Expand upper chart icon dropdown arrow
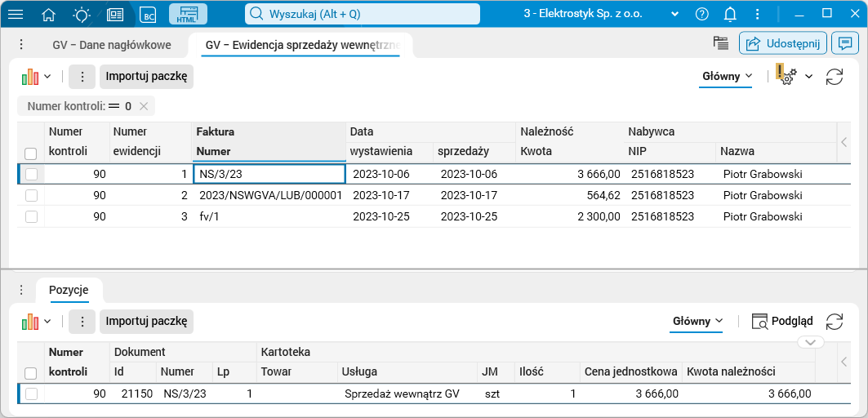The image size is (868, 418). (x=47, y=77)
